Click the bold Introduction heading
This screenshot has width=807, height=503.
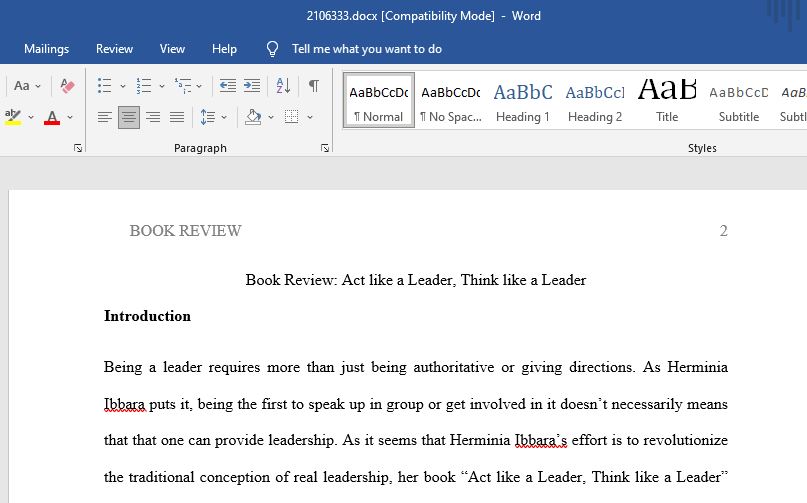click(x=147, y=316)
